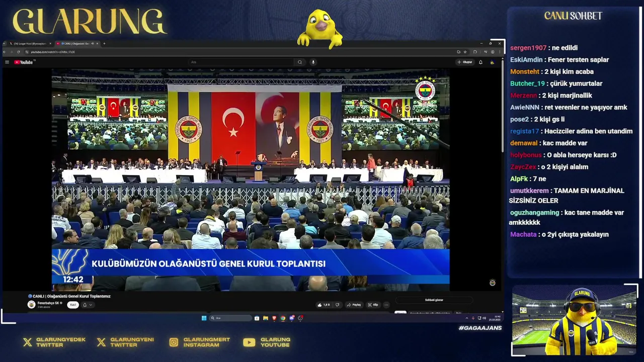
Task: Show chat with Sohbeti göster button
Action: 434,300
